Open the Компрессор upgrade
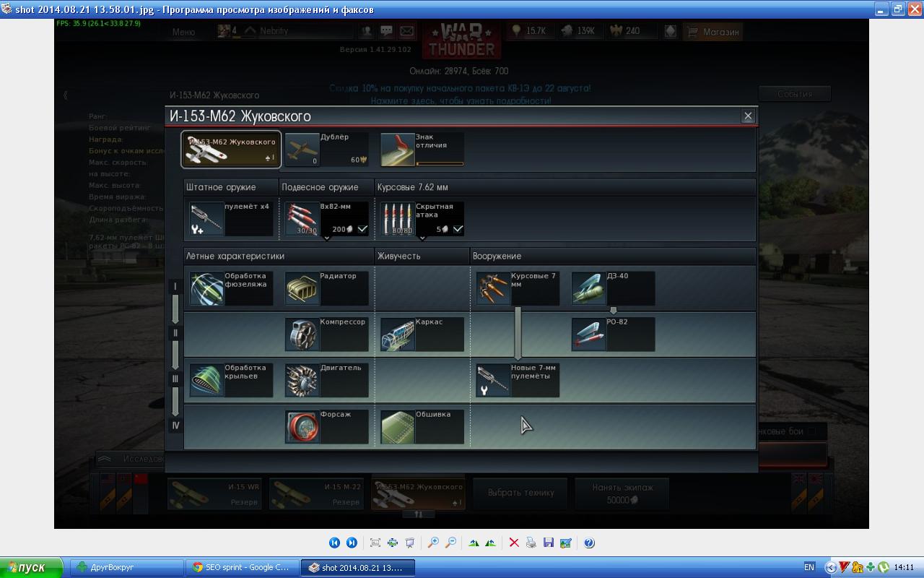Image resolution: width=924 pixels, height=578 pixels. (326, 335)
